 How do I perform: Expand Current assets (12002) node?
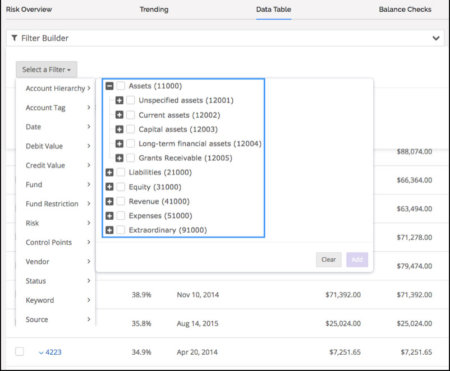click(119, 115)
